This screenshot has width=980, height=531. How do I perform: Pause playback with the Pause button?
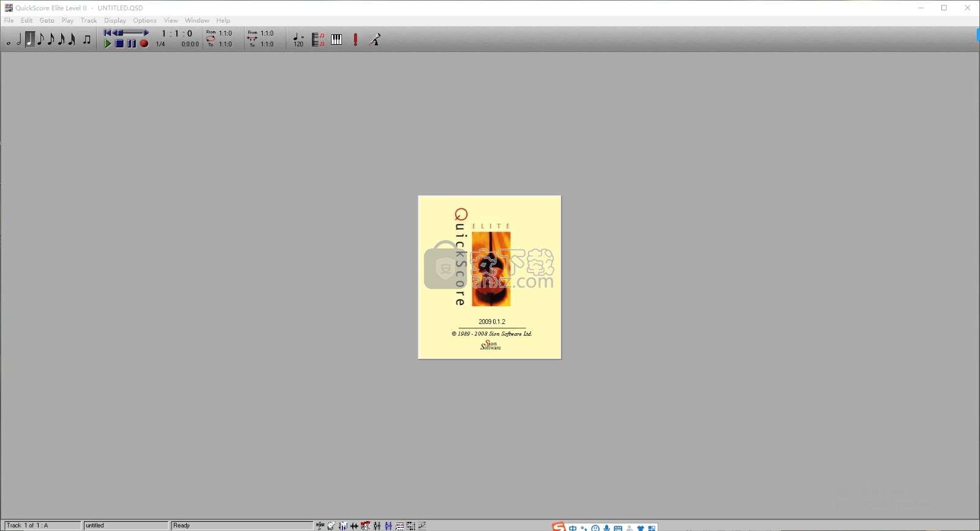[131, 43]
